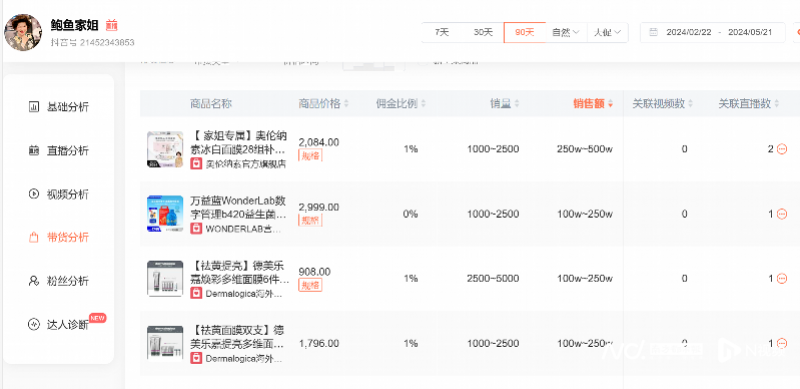This screenshot has width=800, height=389.
Task: Click the person icon beside 粉丝分析
Action: tap(34, 281)
